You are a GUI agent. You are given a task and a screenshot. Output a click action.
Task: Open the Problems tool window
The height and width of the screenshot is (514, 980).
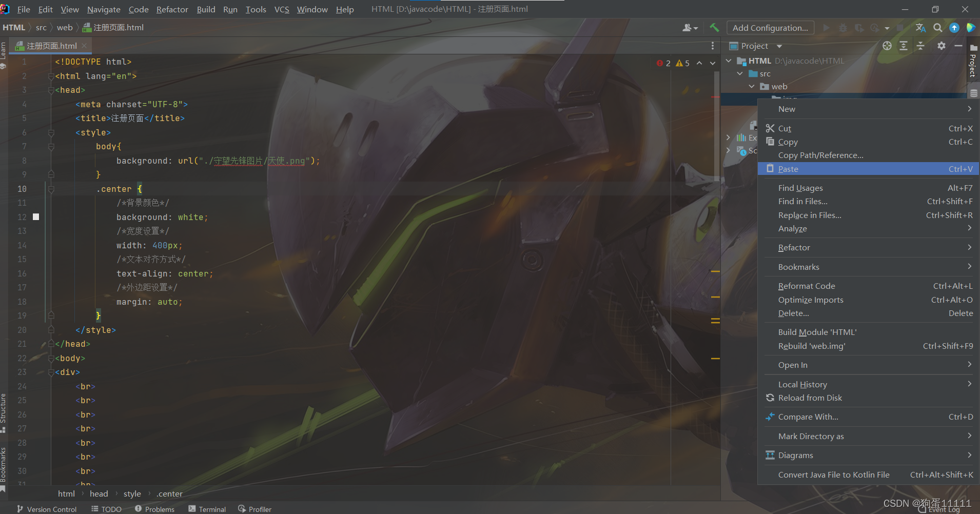point(154,509)
